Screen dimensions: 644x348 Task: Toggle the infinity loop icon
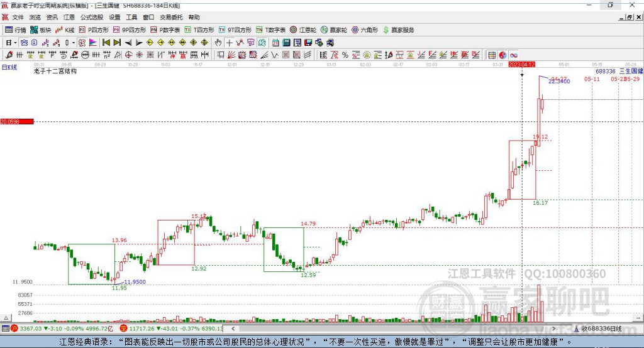[514, 55]
